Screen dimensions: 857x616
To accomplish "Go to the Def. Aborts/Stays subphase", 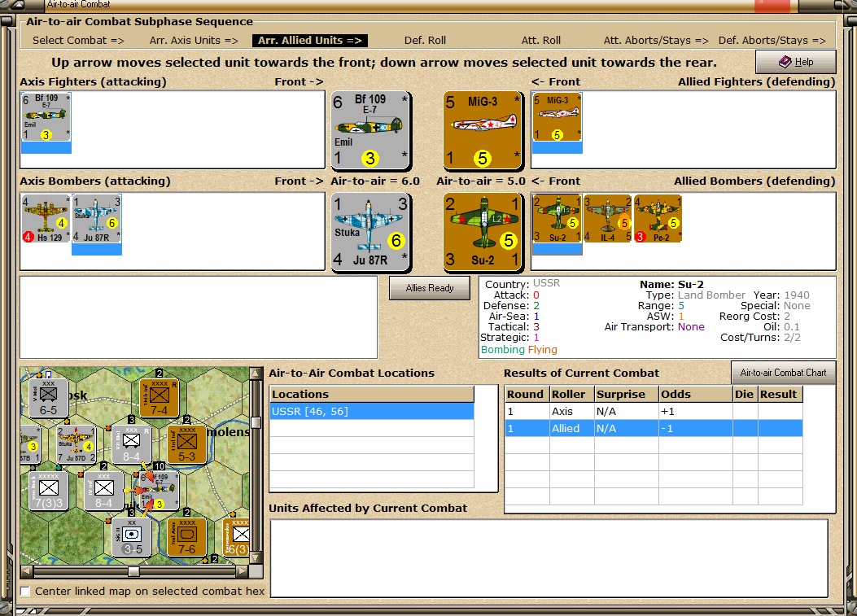I will [772, 41].
